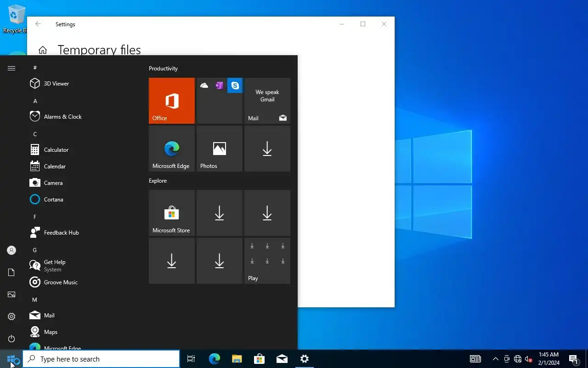588x368 pixels.
Task: Open Documents from Start sidebar
Action: (x=11, y=272)
